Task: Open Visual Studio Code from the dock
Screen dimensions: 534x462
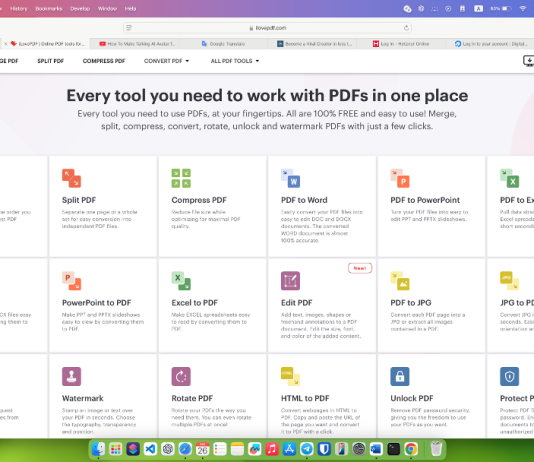Action: click(x=150, y=449)
